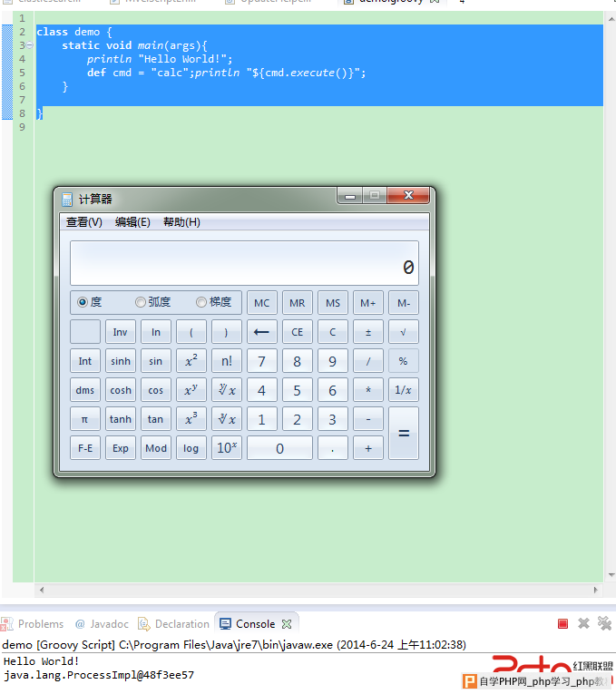Click the x cubed key

(191, 419)
